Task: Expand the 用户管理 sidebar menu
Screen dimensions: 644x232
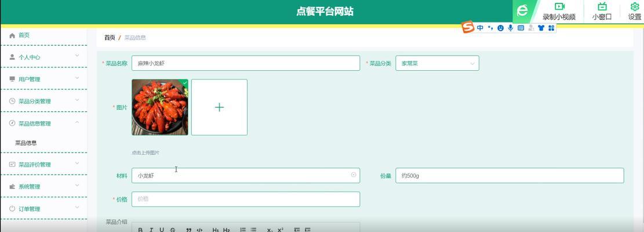Action: [43, 79]
